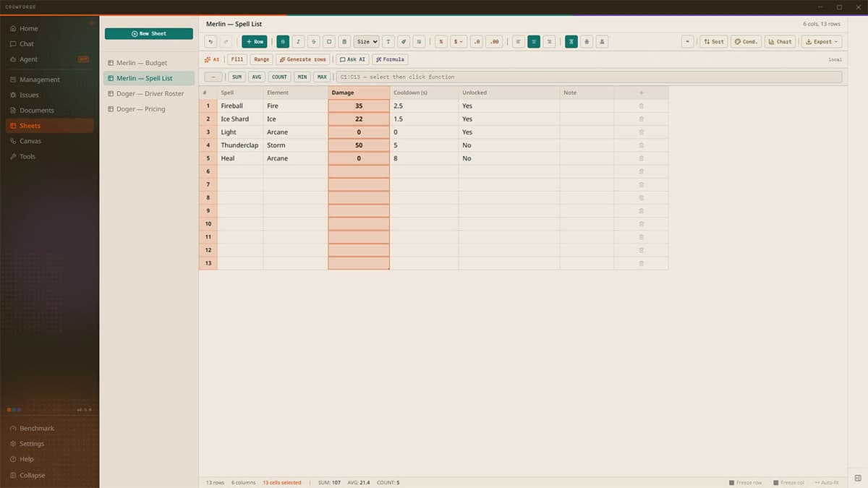Open Tools in the sidebar
This screenshot has height=488, width=868.
click(49, 156)
